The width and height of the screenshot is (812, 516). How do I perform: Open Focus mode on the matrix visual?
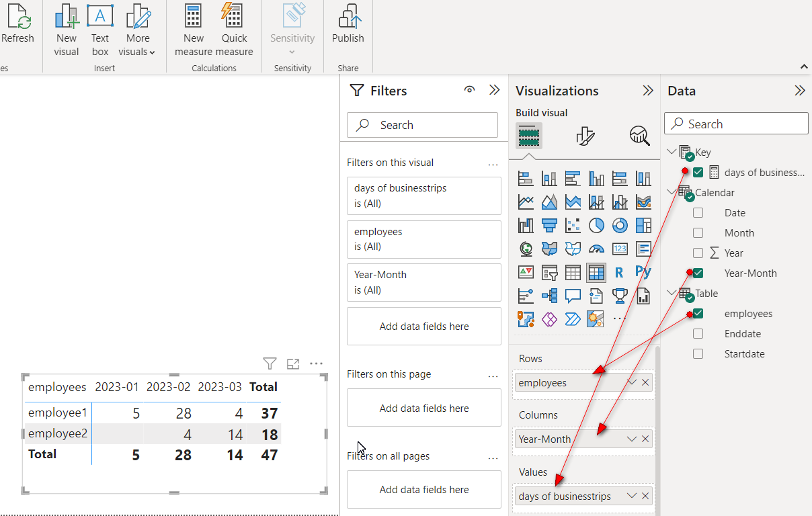click(x=293, y=364)
